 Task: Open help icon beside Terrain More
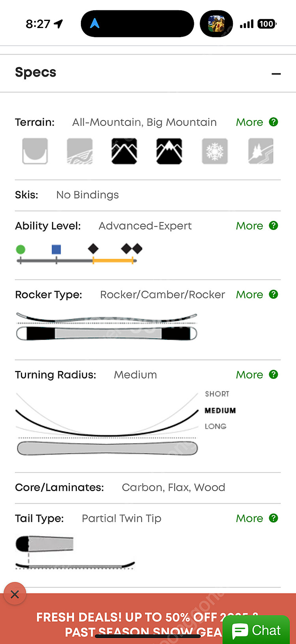pos(274,122)
